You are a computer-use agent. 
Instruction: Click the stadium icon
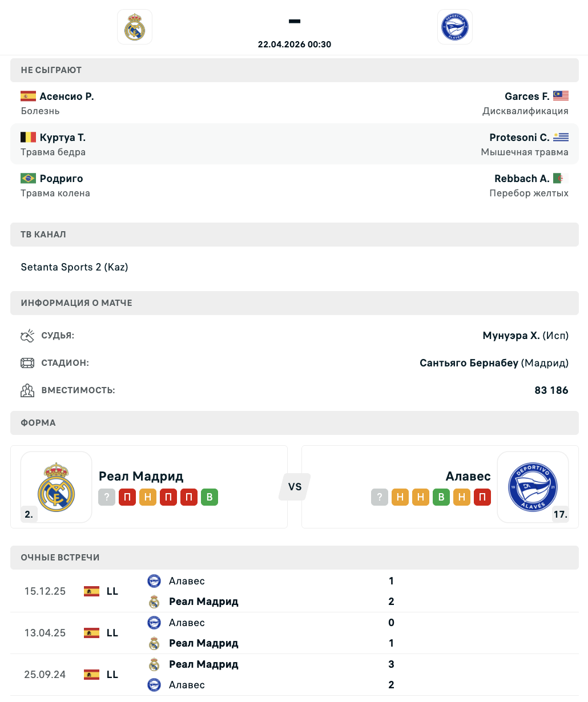(x=27, y=363)
